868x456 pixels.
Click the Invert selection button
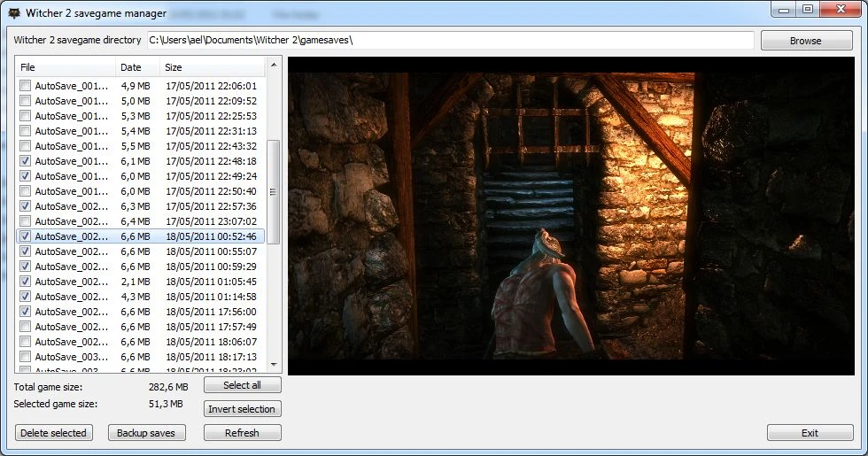243,409
